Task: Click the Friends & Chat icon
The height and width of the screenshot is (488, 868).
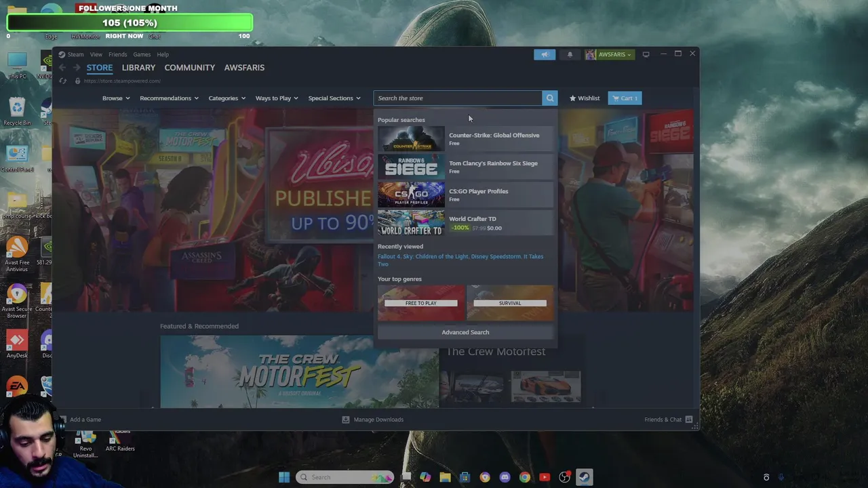Action: (689, 420)
